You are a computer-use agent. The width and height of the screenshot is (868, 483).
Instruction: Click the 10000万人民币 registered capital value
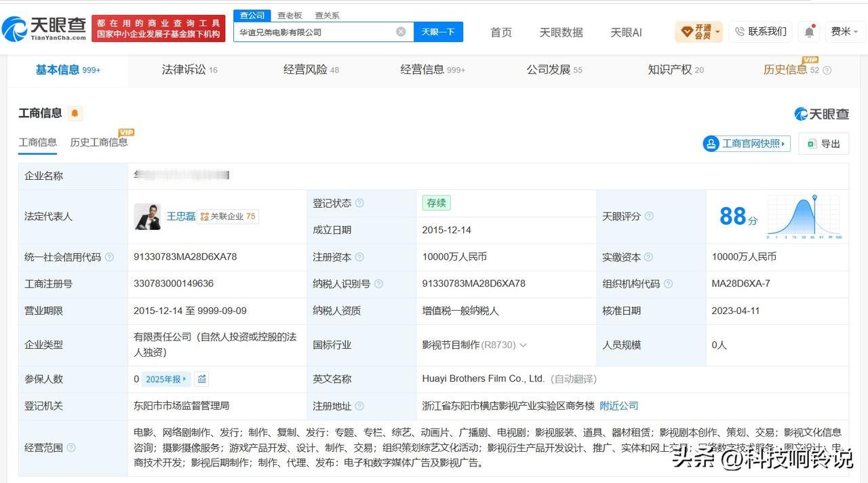pos(454,257)
